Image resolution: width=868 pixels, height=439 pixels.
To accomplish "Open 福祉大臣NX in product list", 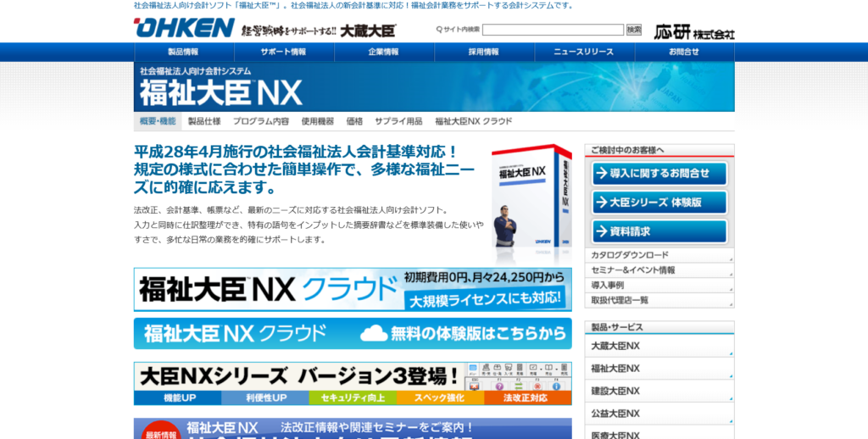I will tap(659, 369).
